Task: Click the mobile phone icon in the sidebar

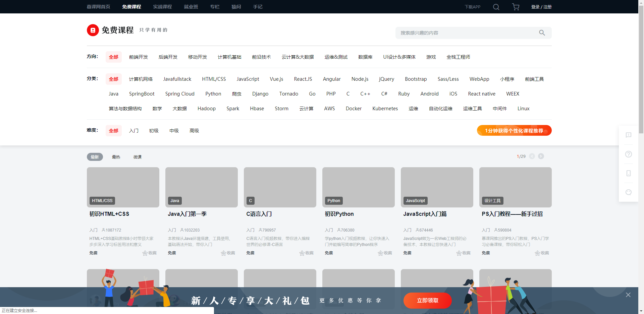Action: click(628, 173)
